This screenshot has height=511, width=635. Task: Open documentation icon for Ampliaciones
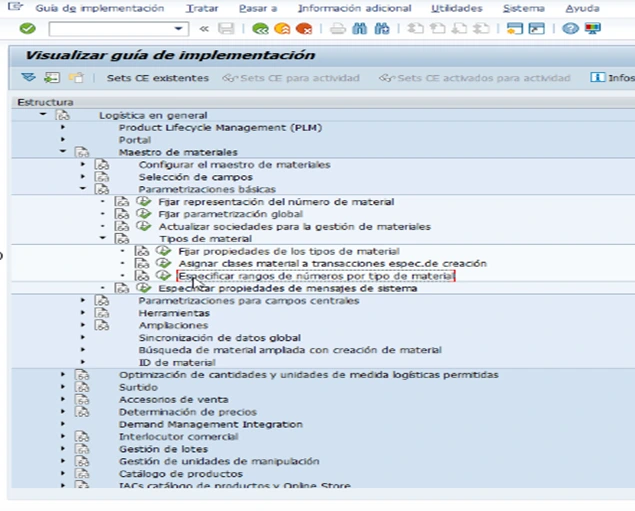click(x=102, y=325)
